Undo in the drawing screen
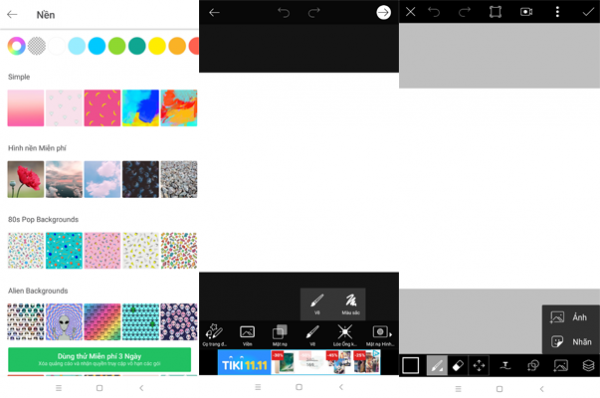Screen dimensions: 600x398 click(x=434, y=12)
